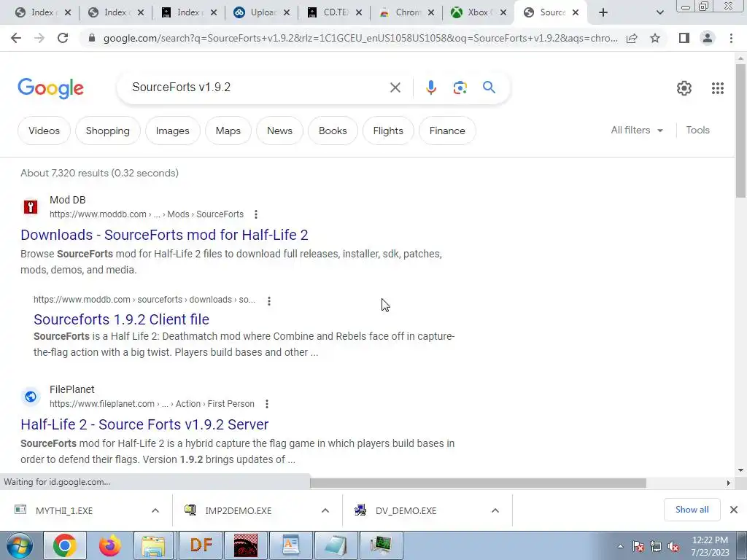
Task: Open tab search dropdown arrow
Action: 659,12
